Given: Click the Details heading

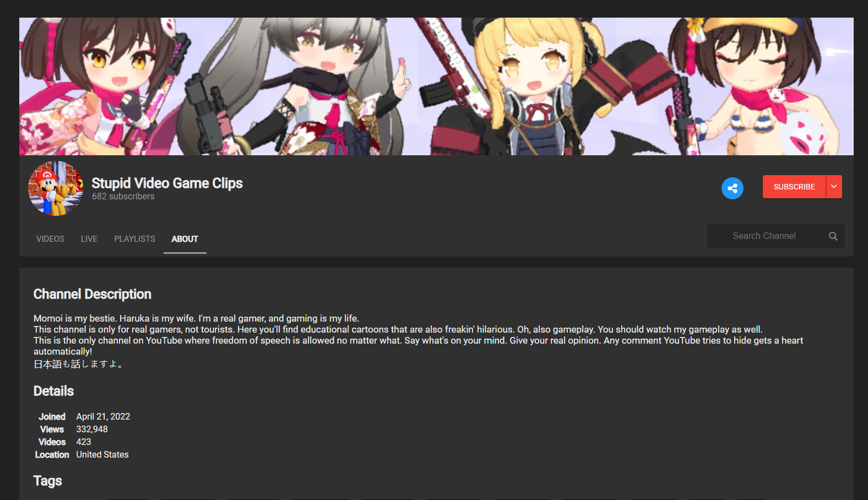Looking at the screenshot, I should [53, 391].
